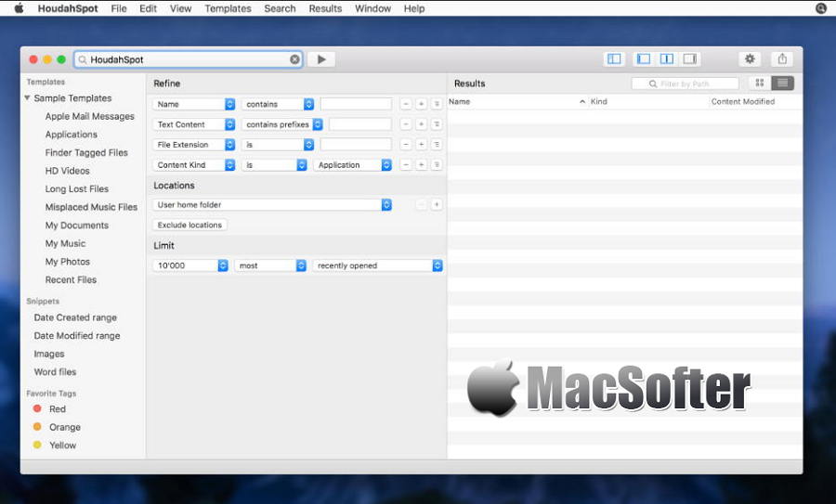Open the options menu for the Name row
The image size is (836, 504).
tap(437, 104)
